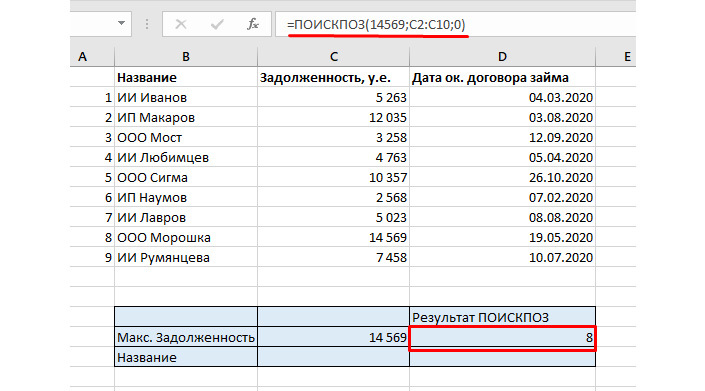
Task: Select date 04.03.2020
Action: [502, 97]
